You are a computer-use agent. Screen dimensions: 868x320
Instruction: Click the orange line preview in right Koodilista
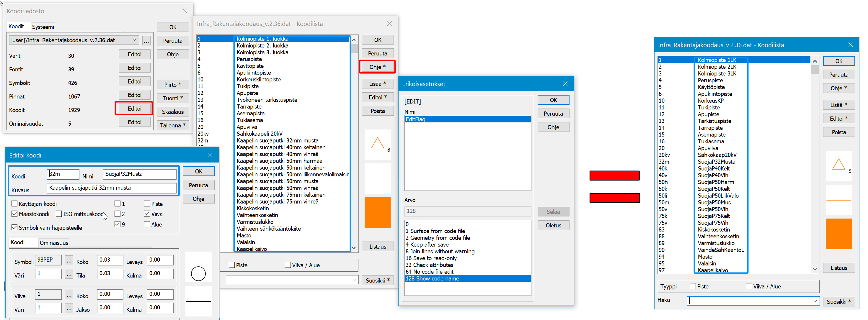tap(838, 200)
